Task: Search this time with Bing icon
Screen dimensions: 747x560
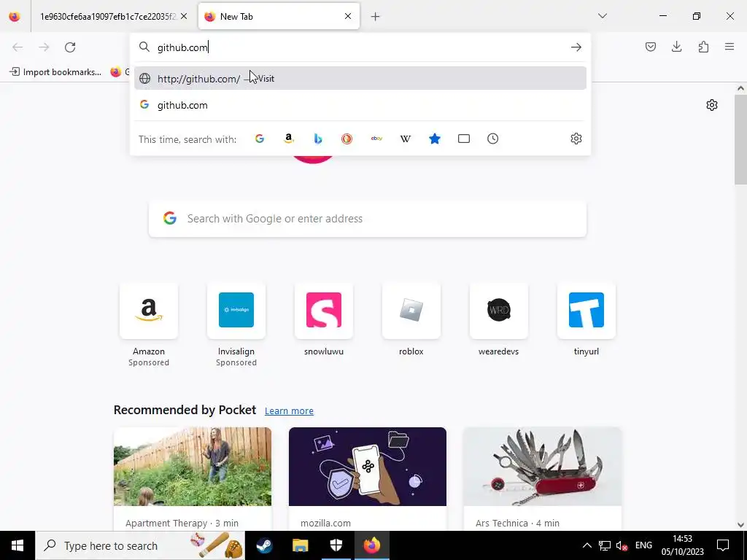Action: (x=318, y=139)
